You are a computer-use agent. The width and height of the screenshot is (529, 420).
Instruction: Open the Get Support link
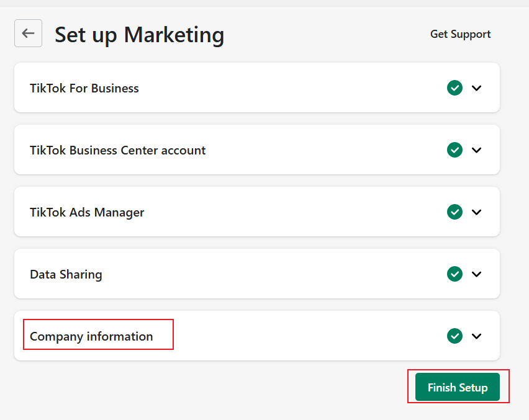[x=460, y=34]
